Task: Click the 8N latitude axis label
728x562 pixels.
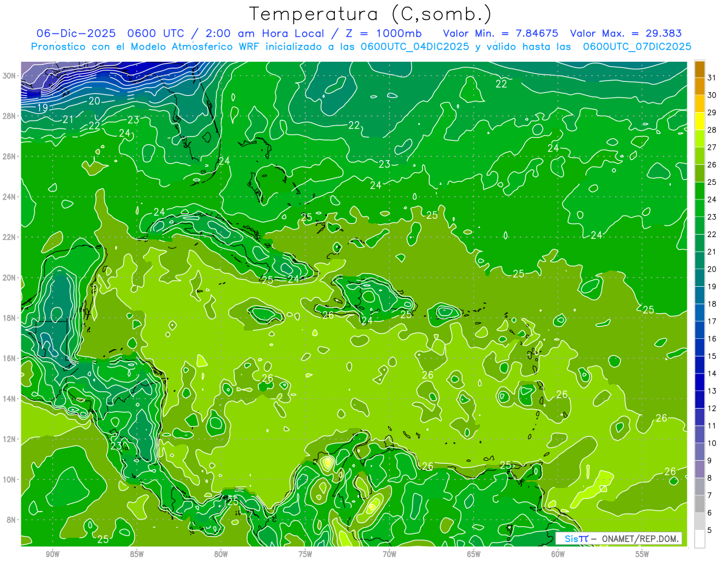Action: tap(10, 520)
